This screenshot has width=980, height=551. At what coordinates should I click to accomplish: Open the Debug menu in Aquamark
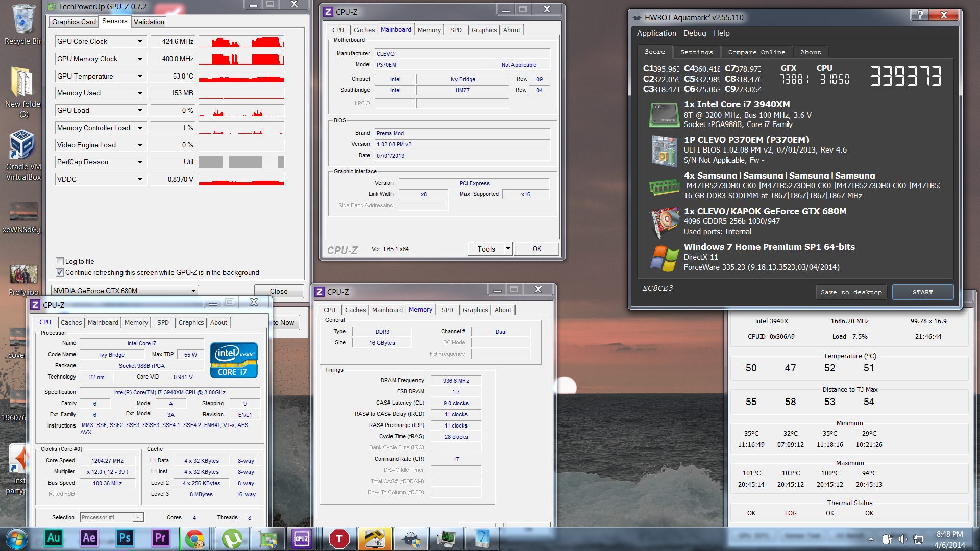(x=695, y=33)
